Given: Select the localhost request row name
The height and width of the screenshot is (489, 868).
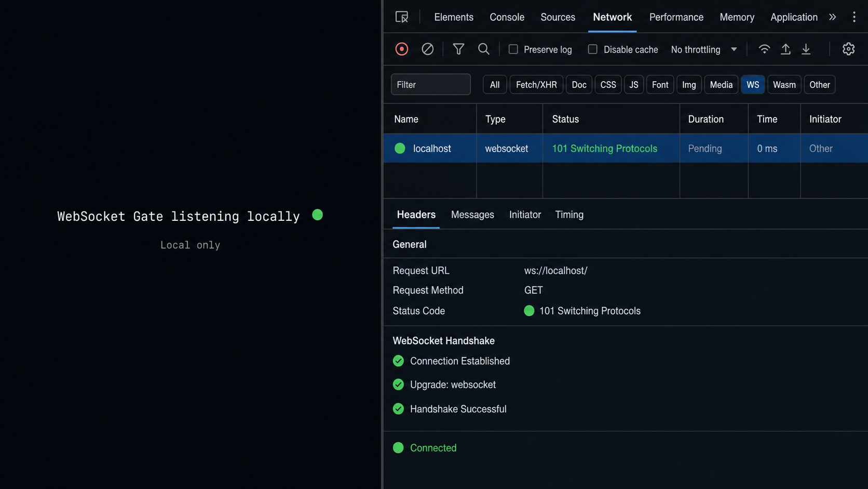Looking at the screenshot, I should [x=432, y=149].
